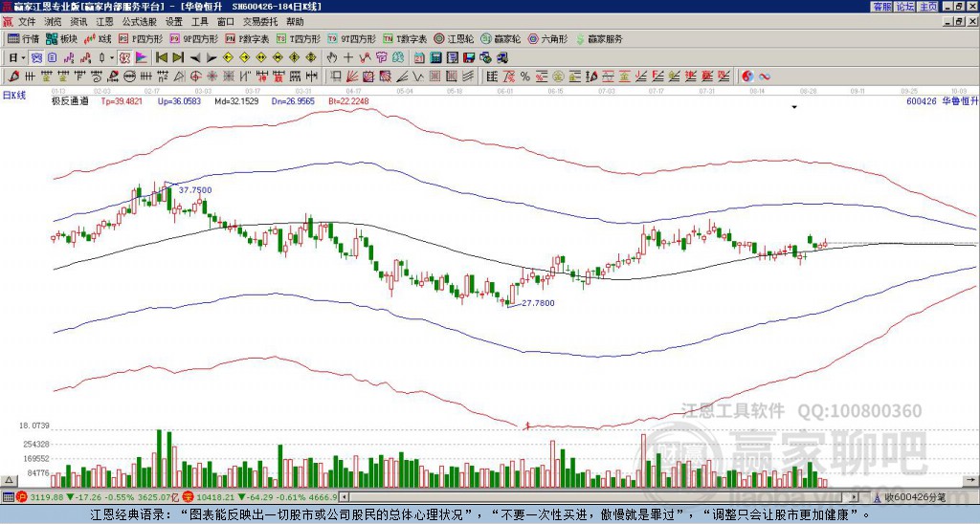Viewport: 980px width, 524px height.
Task: Open the 9T四方形 tool
Action: coord(351,38)
